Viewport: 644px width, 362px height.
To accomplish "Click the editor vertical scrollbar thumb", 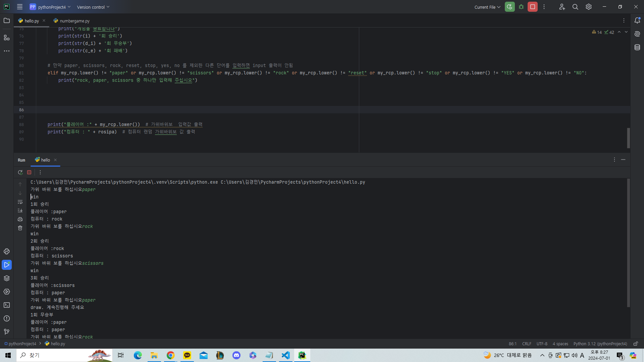I will pyautogui.click(x=628, y=138).
